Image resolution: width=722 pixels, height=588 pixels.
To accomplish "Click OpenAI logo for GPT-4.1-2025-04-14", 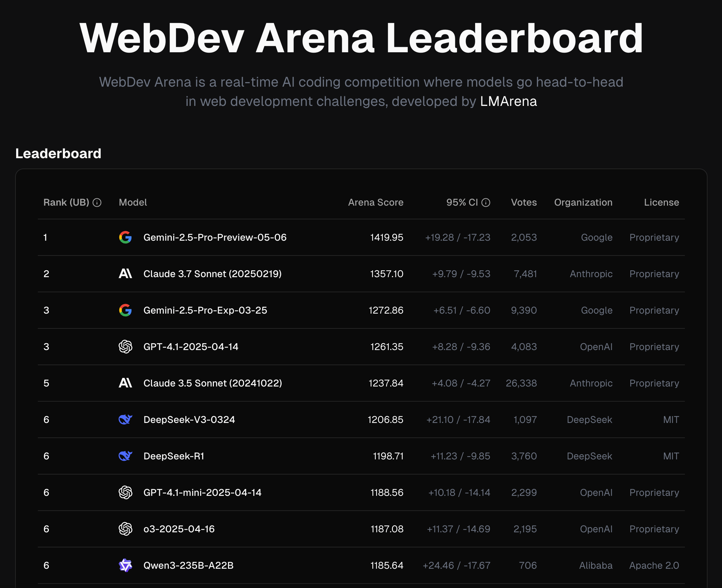I will 125,347.
